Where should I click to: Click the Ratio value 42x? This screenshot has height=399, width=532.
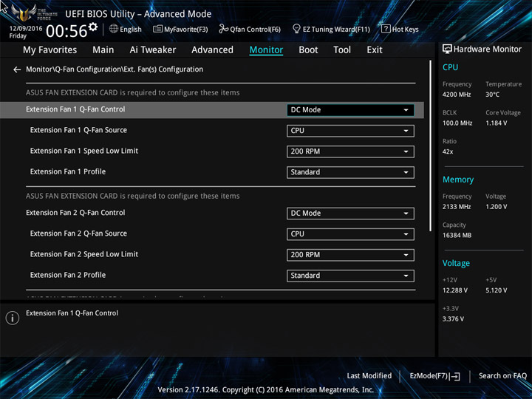tap(448, 151)
